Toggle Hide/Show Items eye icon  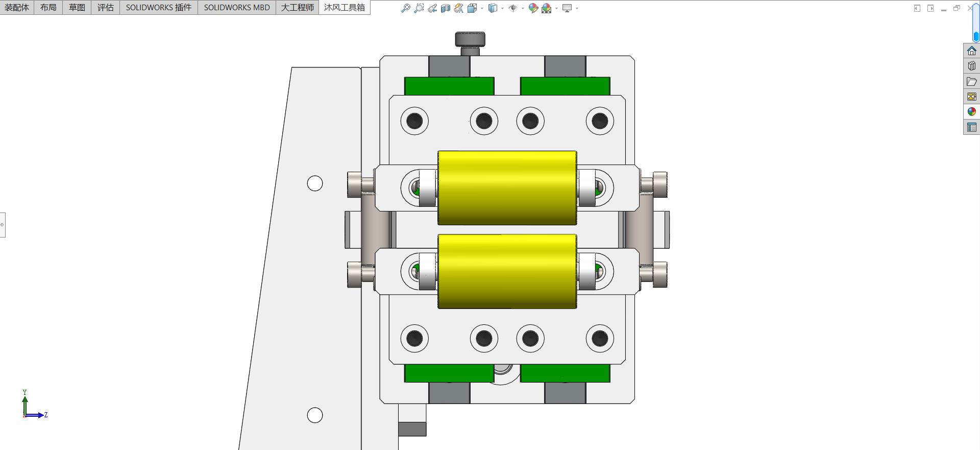(x=513, y=8)
